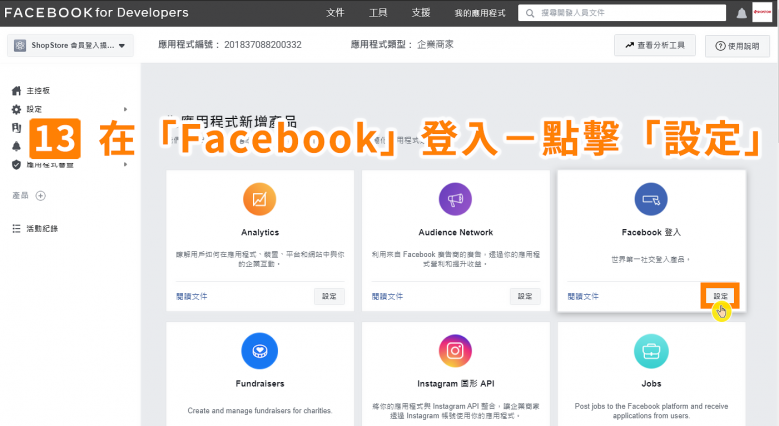Click the Fundraisers card title
The width and height of the screenshot is (779, 426).
coord(260,384)
